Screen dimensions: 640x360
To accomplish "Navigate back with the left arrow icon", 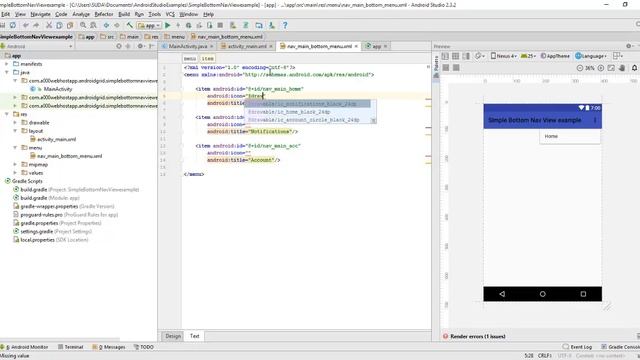I will [106, 25].
